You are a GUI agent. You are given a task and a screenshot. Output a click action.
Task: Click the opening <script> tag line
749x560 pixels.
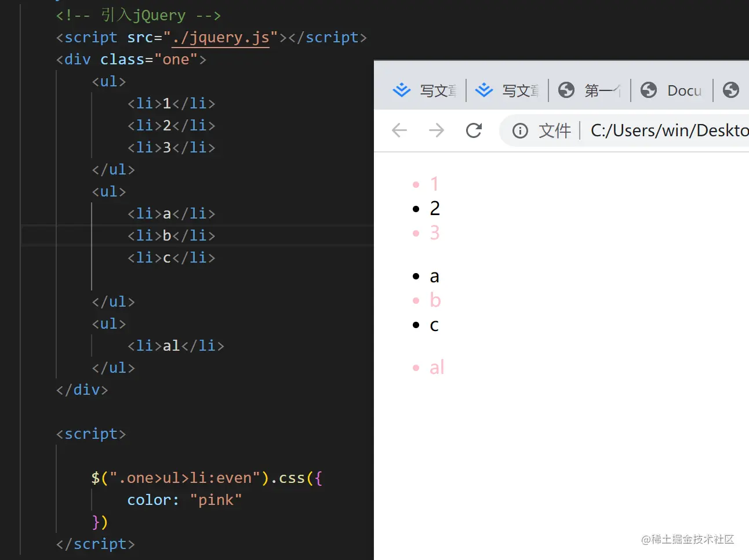coord(91,434)
